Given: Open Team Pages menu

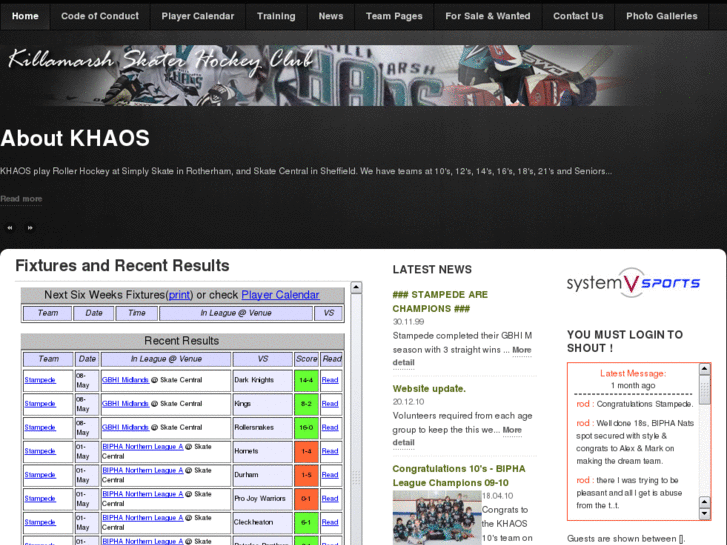Looking at the screenshot, I should 394,16.
